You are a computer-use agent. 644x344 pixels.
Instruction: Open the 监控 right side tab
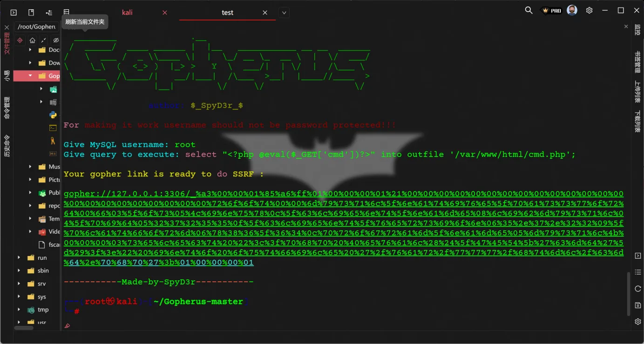(x=637, y=30)
